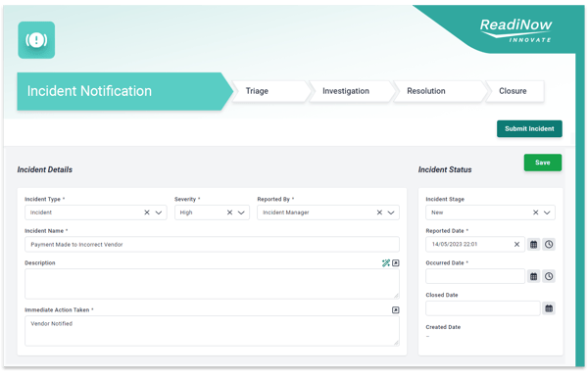Viewport: 588px width, 376px height.
Task: Open calendar picker for Occurred Date
Action: click(x=534, y=276)
